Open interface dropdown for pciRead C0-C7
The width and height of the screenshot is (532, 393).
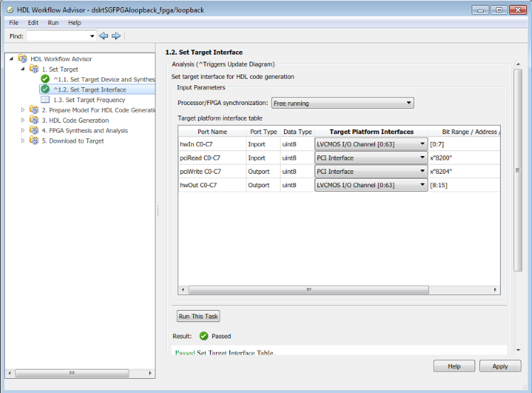(423, 157)
